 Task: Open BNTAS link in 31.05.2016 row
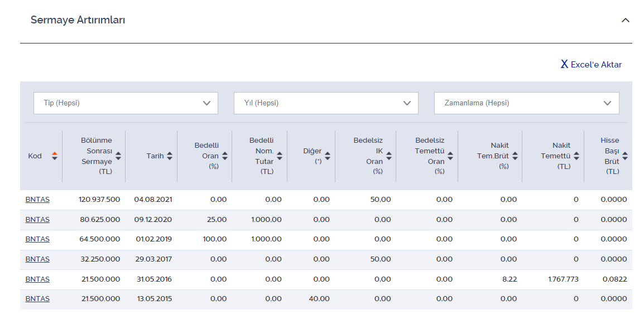point(37,279)
